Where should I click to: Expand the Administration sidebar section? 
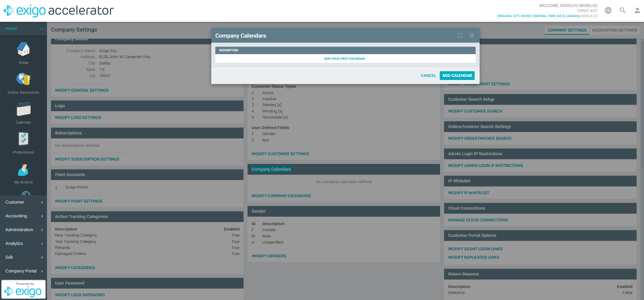[x=23, y=230]
